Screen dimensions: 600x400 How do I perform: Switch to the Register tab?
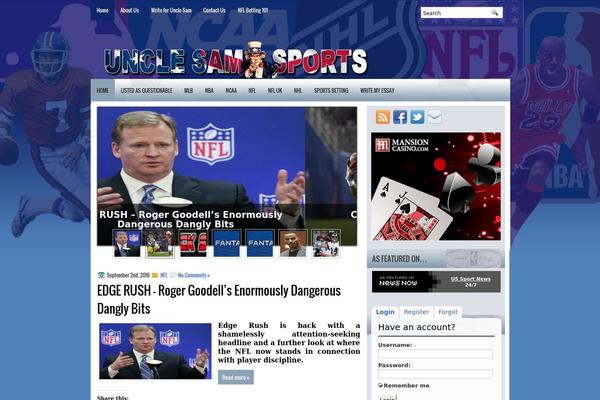[416, 312]
